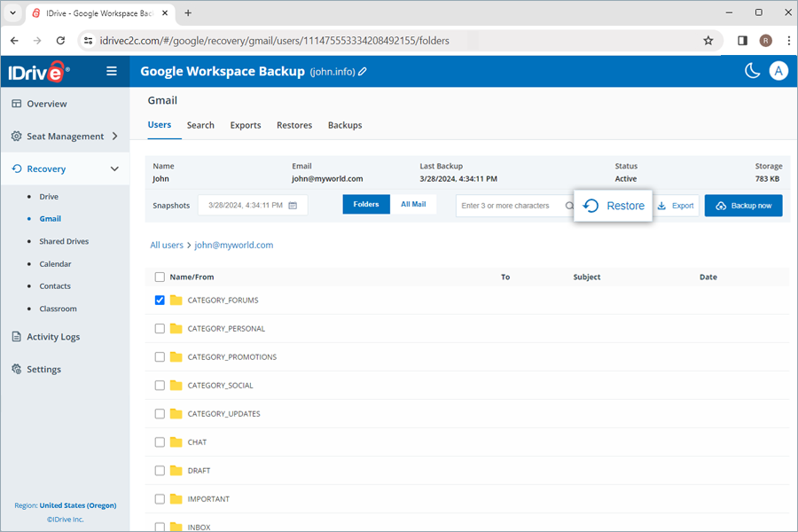Open the account avatar menu
Image resolution: width=798 pixels, height=532 pixels.
(778, 71)
